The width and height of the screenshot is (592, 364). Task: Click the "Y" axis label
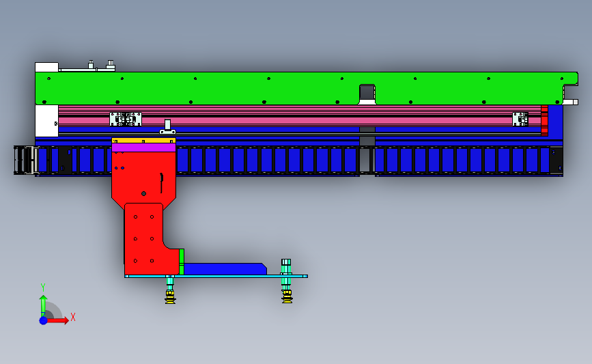click(x=43, y=288)
